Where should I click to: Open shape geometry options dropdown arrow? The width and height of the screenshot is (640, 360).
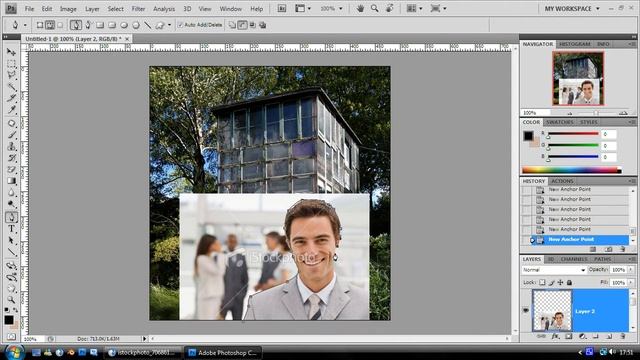pyautogui.click(x=169, y=25)
